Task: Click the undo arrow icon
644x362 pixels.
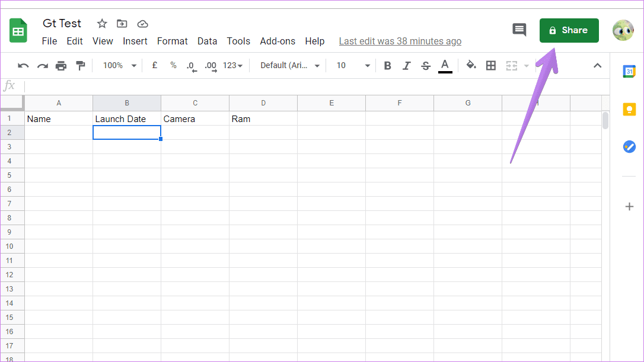Action: tap(23, 66)
